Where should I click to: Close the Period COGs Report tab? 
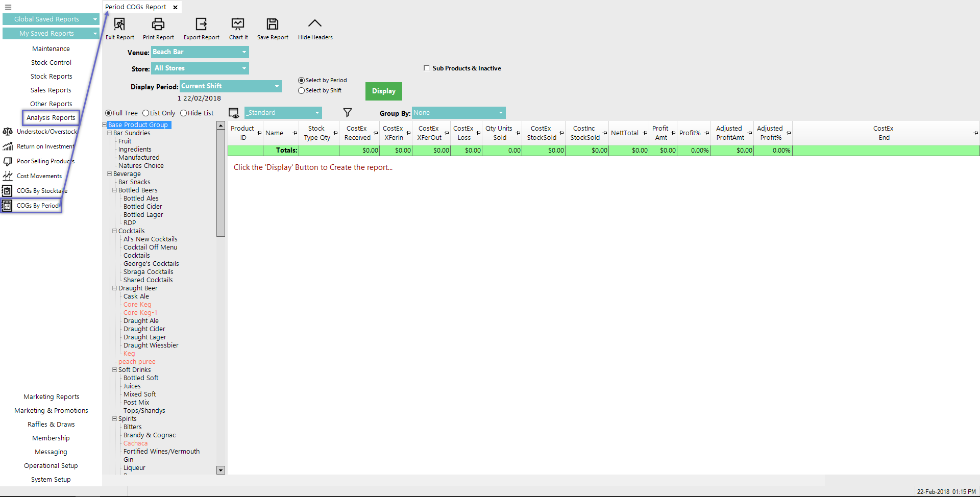(175, 7)
